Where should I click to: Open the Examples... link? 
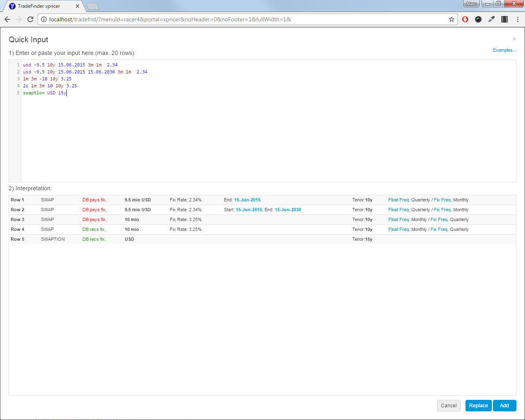pyautogui.click(x=504, y=50)
